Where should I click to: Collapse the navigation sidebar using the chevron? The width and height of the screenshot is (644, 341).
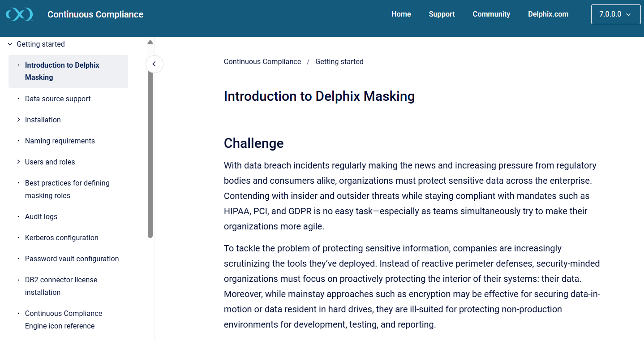154,64
